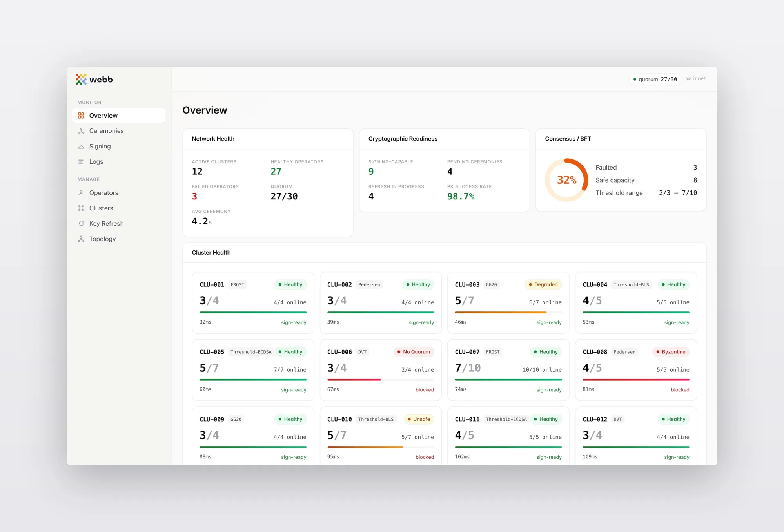Viewport: 784px width, 532px height.
Task: Click the Avg Ceremony 4.2s value
Action: 201,221
